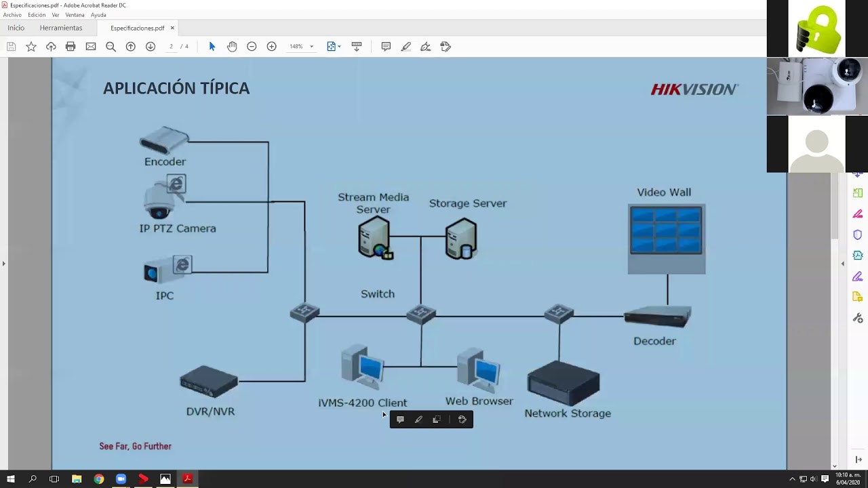Open the Find text magnifier

111,47
